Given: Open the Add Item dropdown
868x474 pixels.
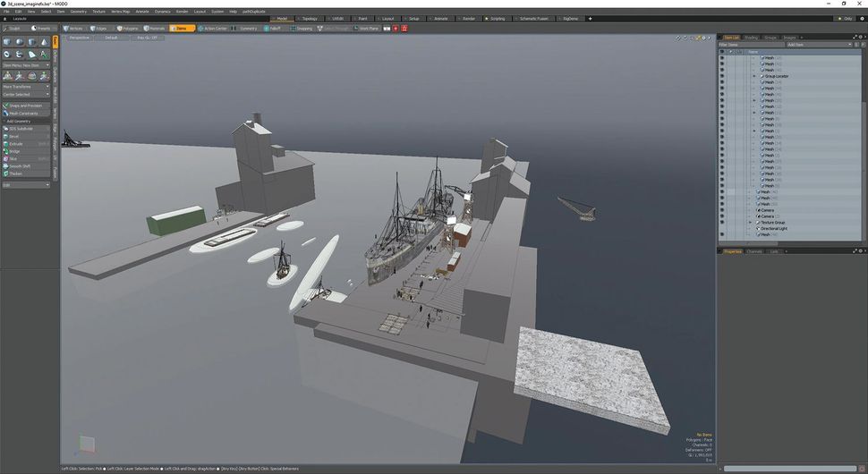Looking at the screenshot, I should click(x=819, y=44).
